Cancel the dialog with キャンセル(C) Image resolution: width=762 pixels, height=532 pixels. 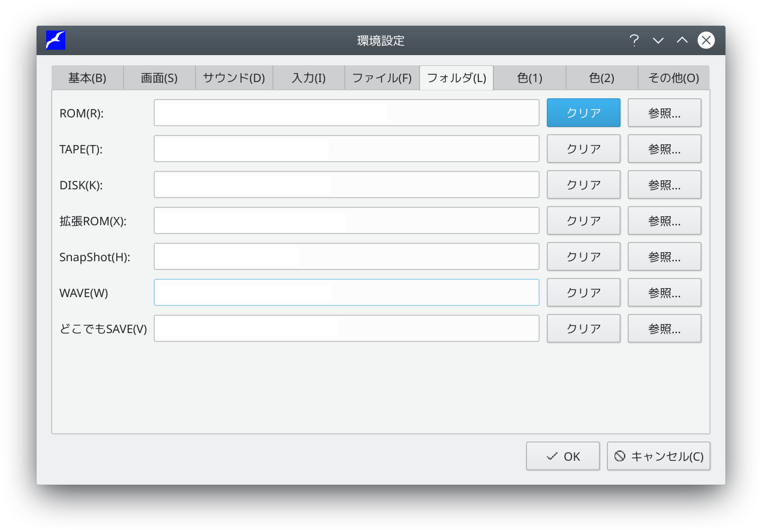[x=659, y=456]
